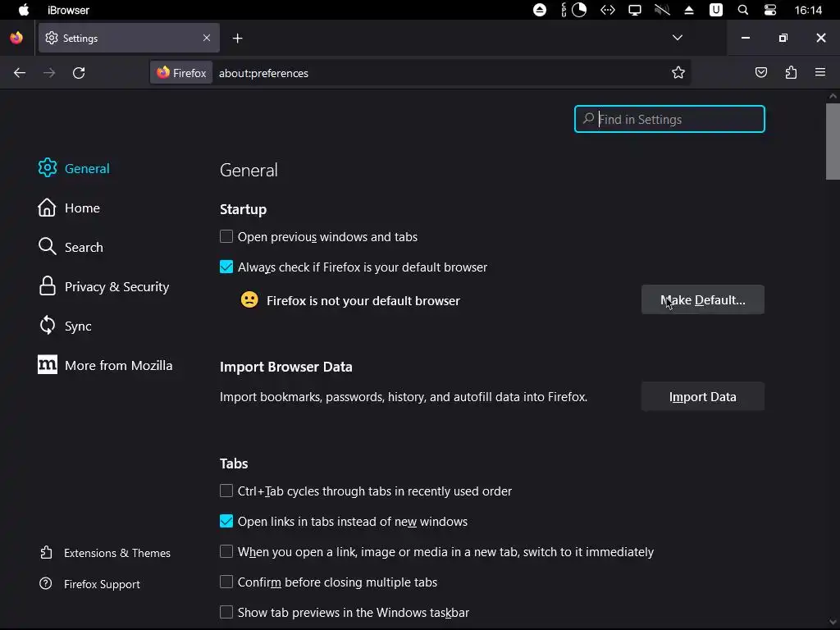
Task: Click the Import Data button
Action: [702, 397]
